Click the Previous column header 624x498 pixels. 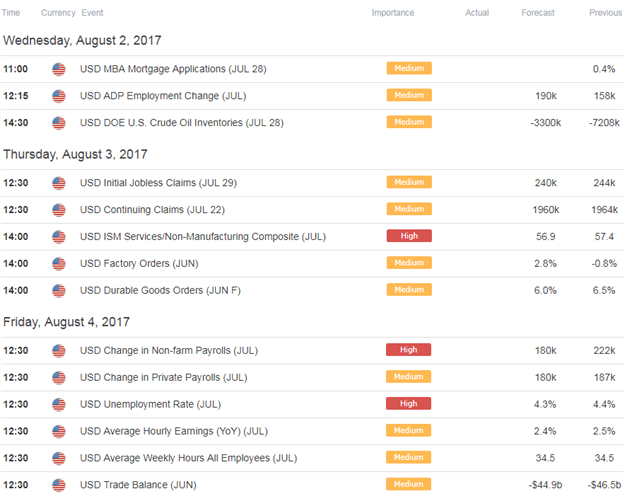[605, 13]
